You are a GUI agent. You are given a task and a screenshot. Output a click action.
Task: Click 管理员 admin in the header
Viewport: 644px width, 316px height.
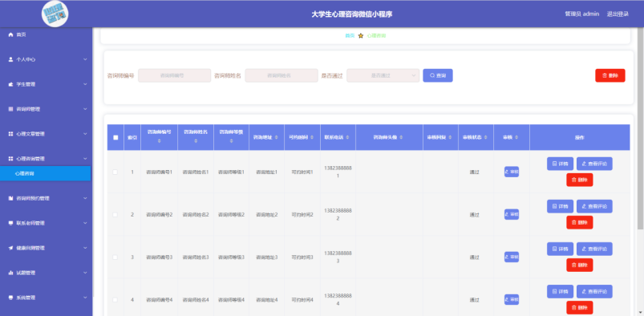click(x=581, y=14)
